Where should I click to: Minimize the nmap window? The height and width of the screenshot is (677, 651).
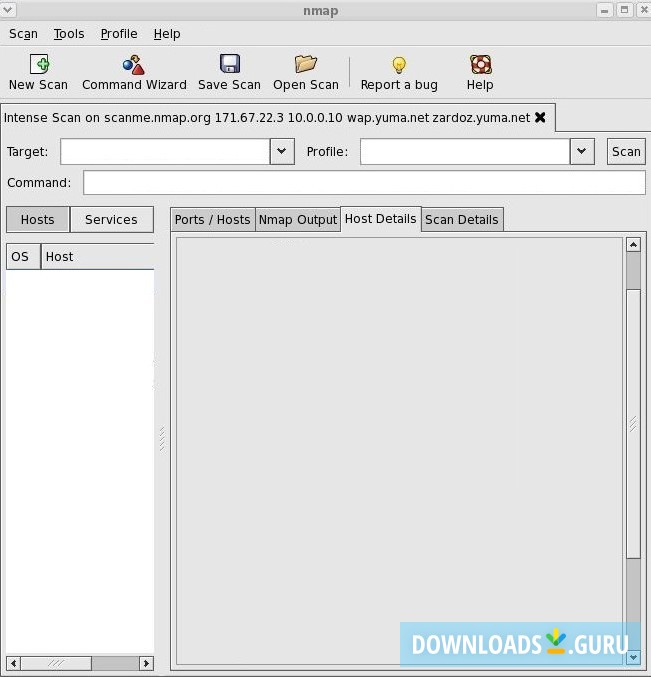[604, 10]
